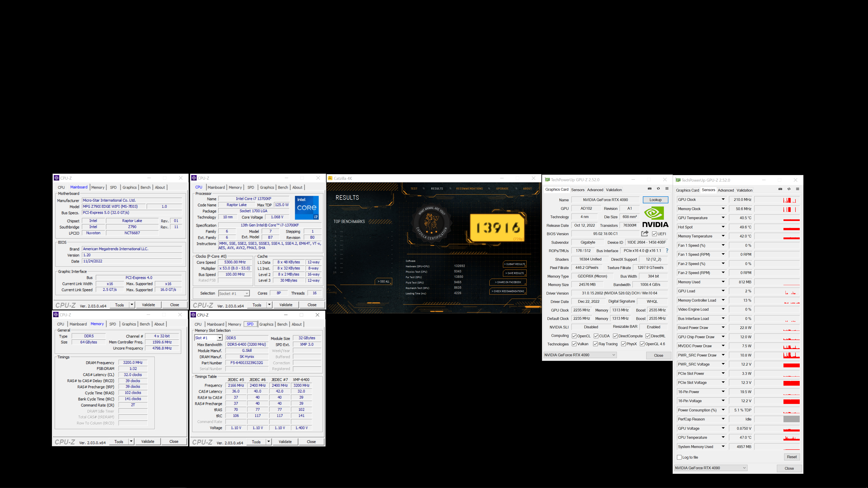
Task: Click the PCIe Slot Voltage sensor graph
Action: [777, 382]
